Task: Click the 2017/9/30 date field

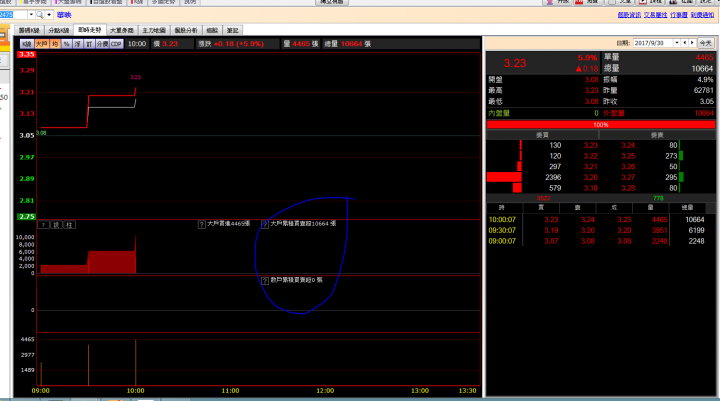Action: 653,43
